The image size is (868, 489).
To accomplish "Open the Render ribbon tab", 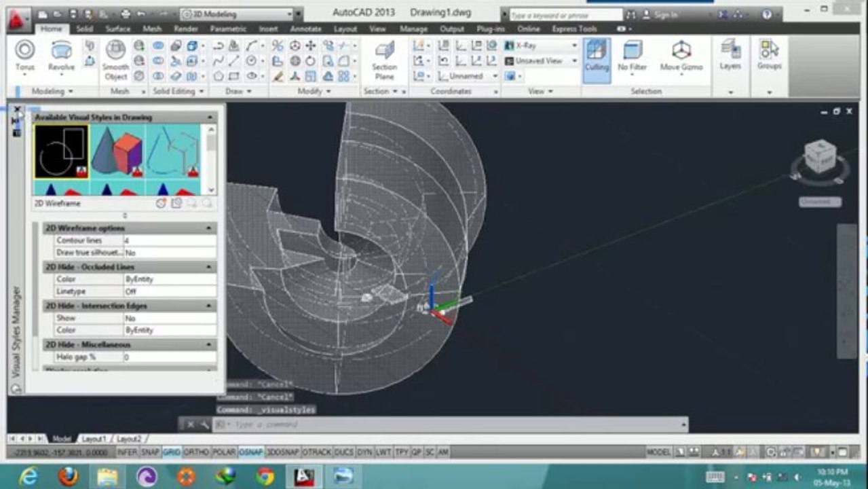I will tap(186, 29).
